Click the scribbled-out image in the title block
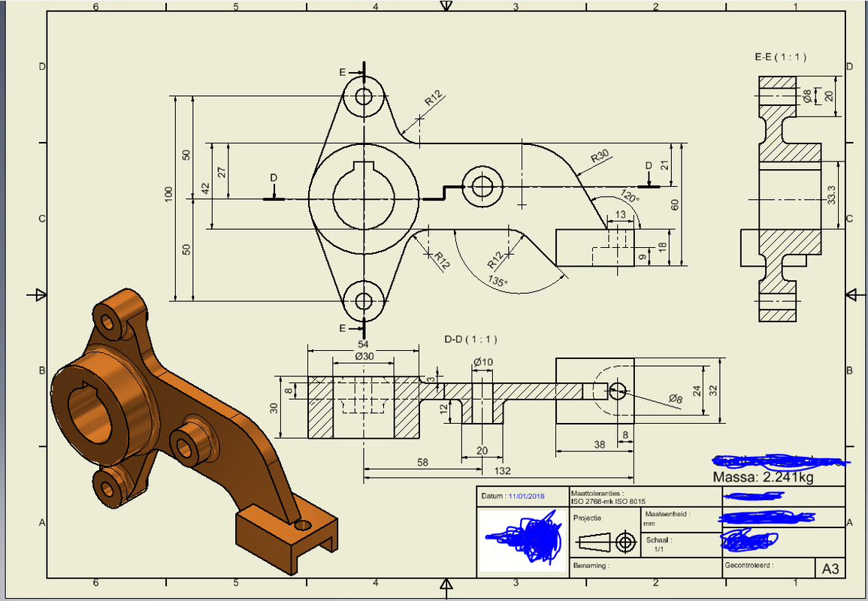 522,541
